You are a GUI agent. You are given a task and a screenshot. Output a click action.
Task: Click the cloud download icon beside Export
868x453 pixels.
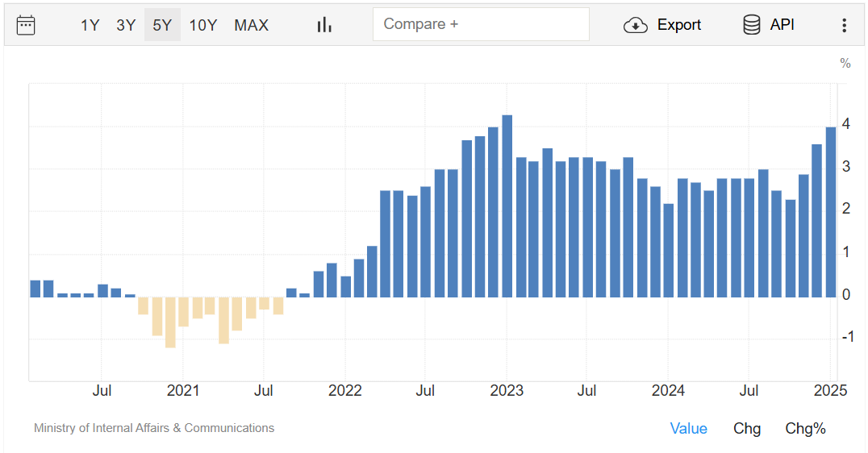point(636,25)
